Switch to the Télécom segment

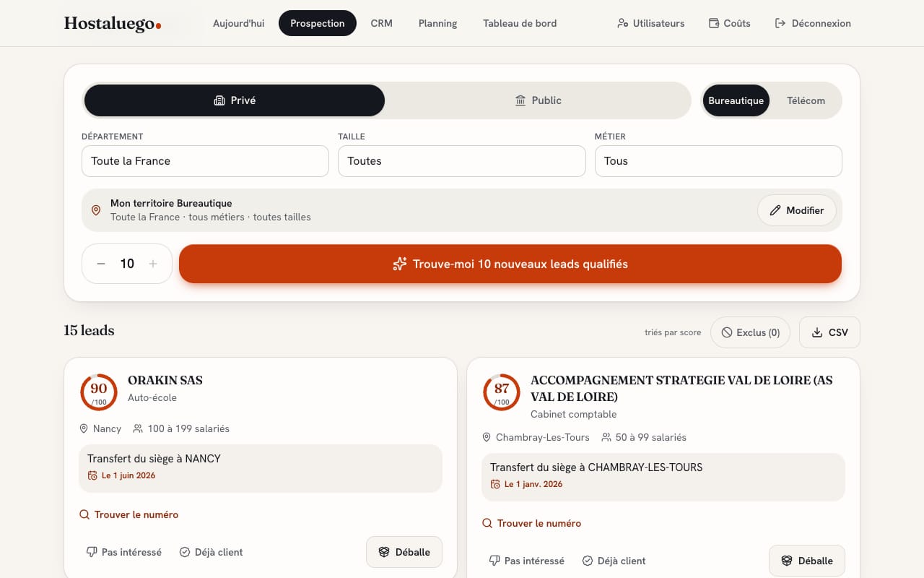806,100
